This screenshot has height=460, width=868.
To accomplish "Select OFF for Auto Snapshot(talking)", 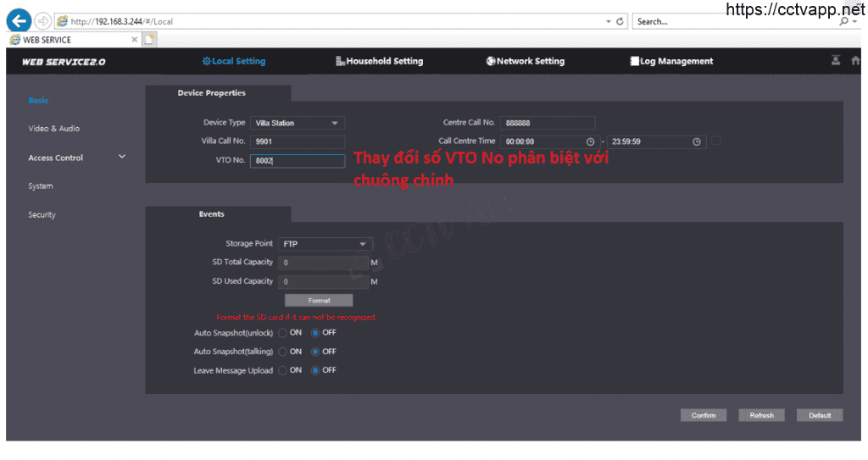I will 315,352.
